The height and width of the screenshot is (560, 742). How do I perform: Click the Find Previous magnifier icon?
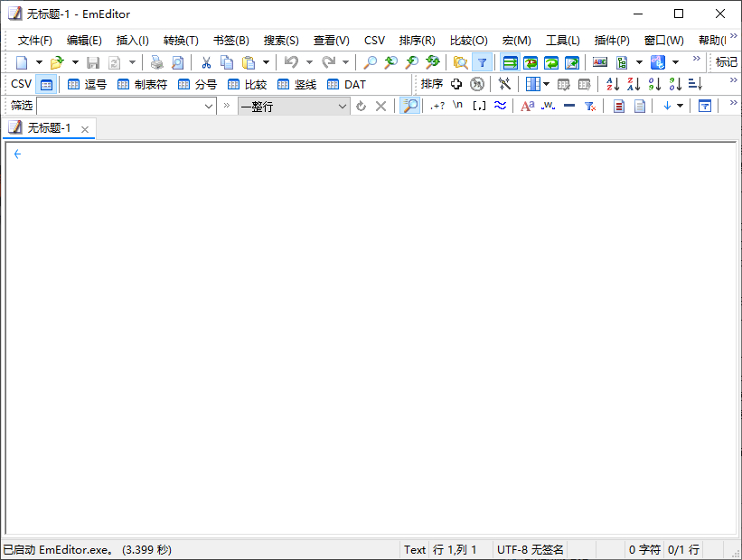tap(390, 62)
